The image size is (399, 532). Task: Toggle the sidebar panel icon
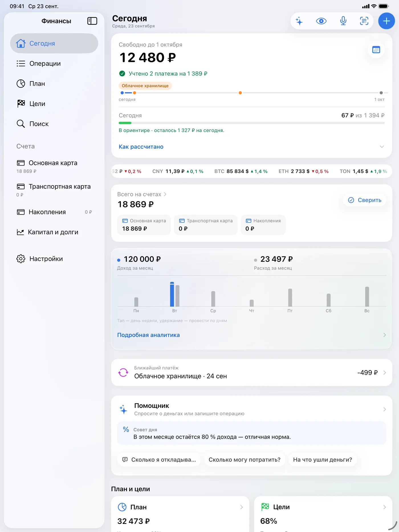[92, 21]
